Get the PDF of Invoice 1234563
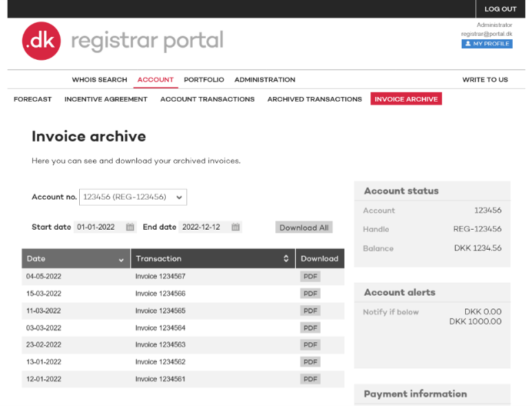Image resolution: width=532 pixels, height=406 pixels. 310,345
